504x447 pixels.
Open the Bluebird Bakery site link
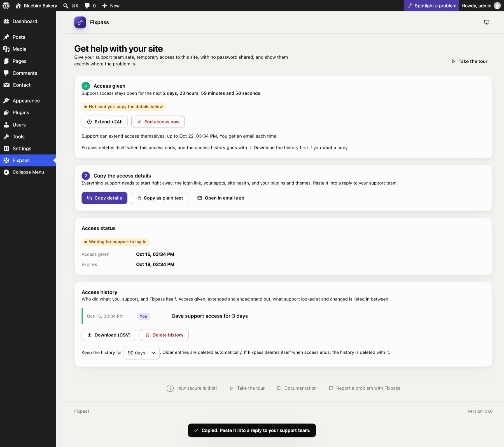(36, 6)
